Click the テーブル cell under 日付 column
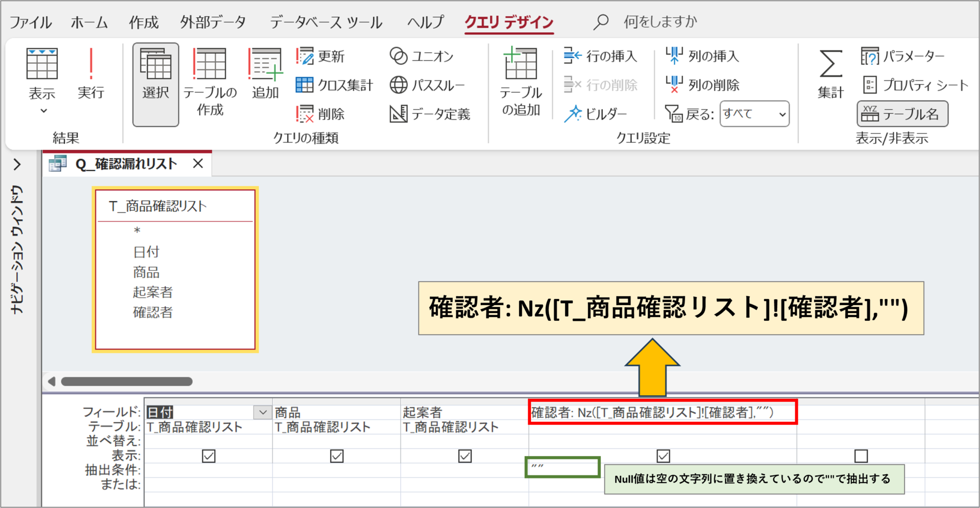The width and height of the screenshot is (980, 508). [x=208, y=427]
